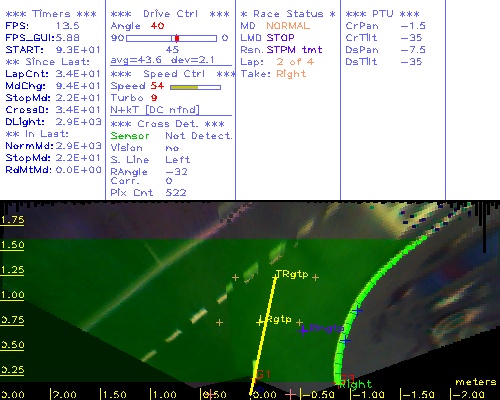Click the -1.00 horizontal axis tick label
Image resolution: width=500 pixels, height=400 pixels.
[369, 395]
